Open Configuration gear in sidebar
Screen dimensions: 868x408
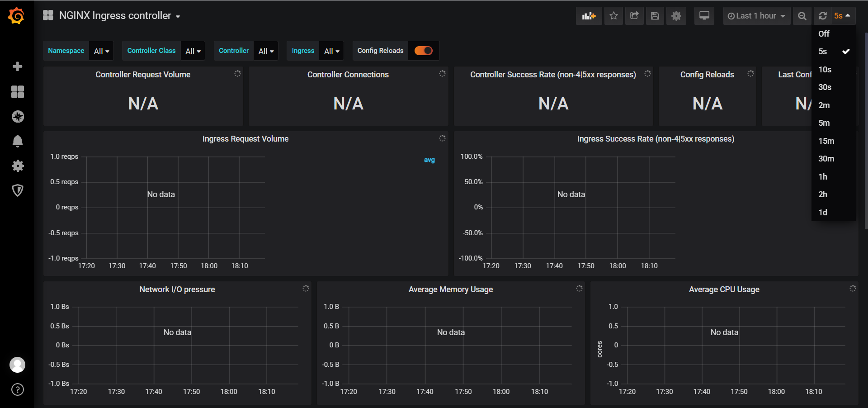coord(18,166)
